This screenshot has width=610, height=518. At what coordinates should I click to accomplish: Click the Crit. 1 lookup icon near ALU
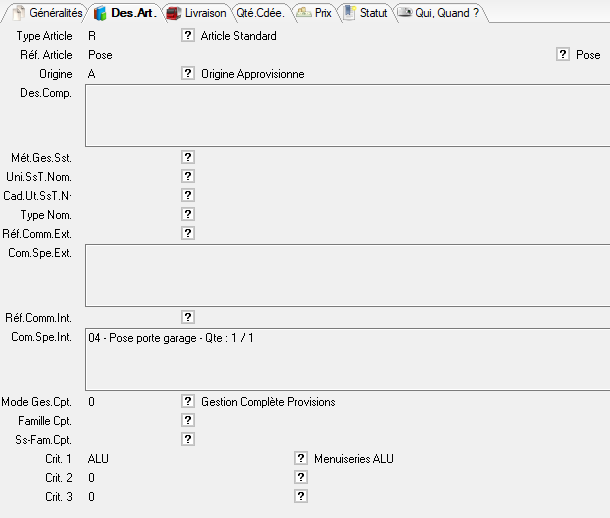300,458
